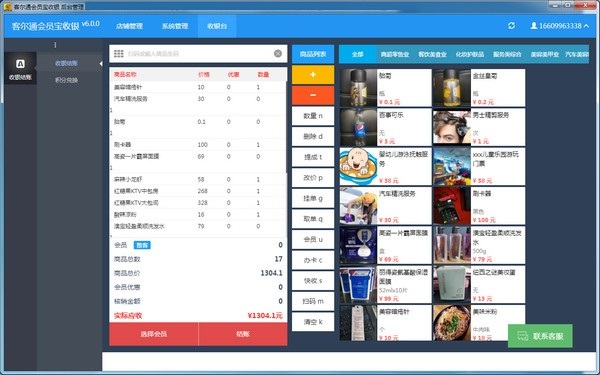The height and width of the screenshot is (375, 600).
Task: Select the 化妆护肤品 category tab
Action: pyautogui.click(x=470, y=54)
